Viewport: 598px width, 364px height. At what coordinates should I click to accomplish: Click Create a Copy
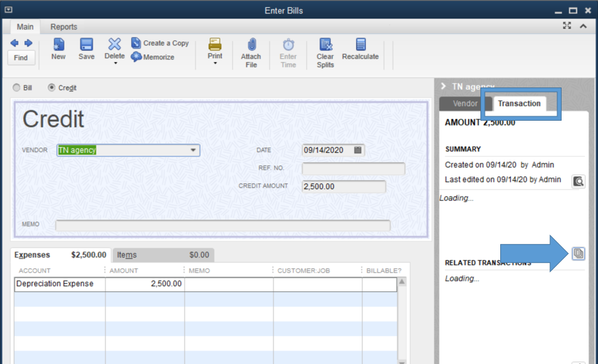(160, 43)
